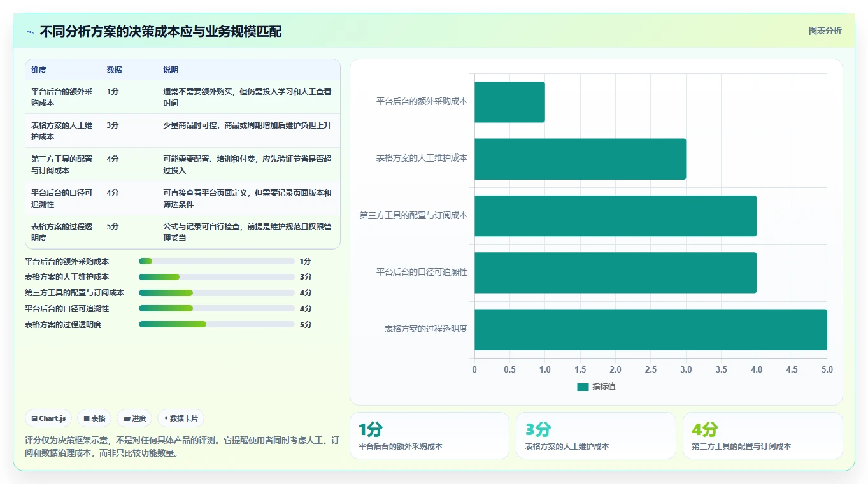Select the Chart.js tag chip
This screenshot has width=868, height=484.
[x=48, y=418]
